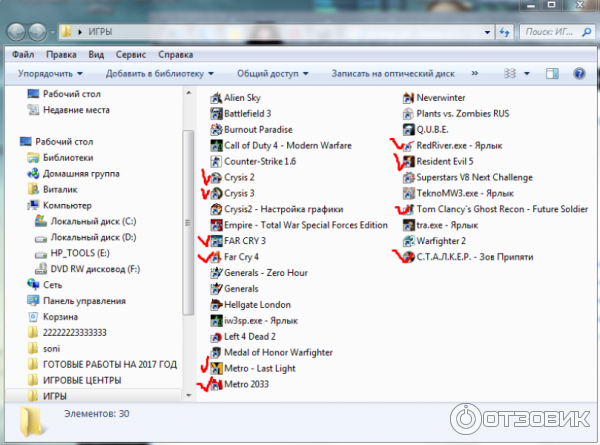Go back with the back arrow
The width and height of the screenshot is (600, 445).
pyautogui.click(x=16, y=32)
